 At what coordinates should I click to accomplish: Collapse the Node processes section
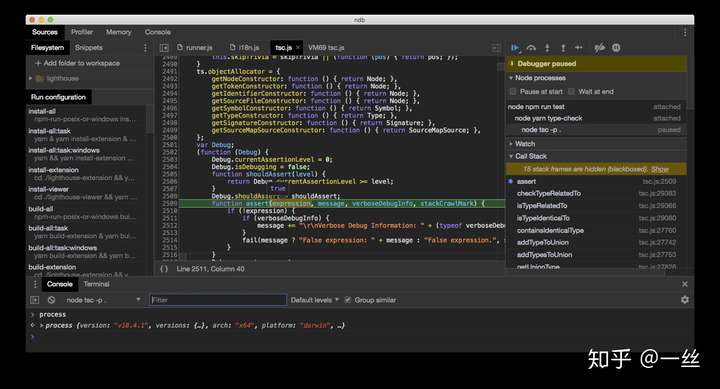click(511, 78)
